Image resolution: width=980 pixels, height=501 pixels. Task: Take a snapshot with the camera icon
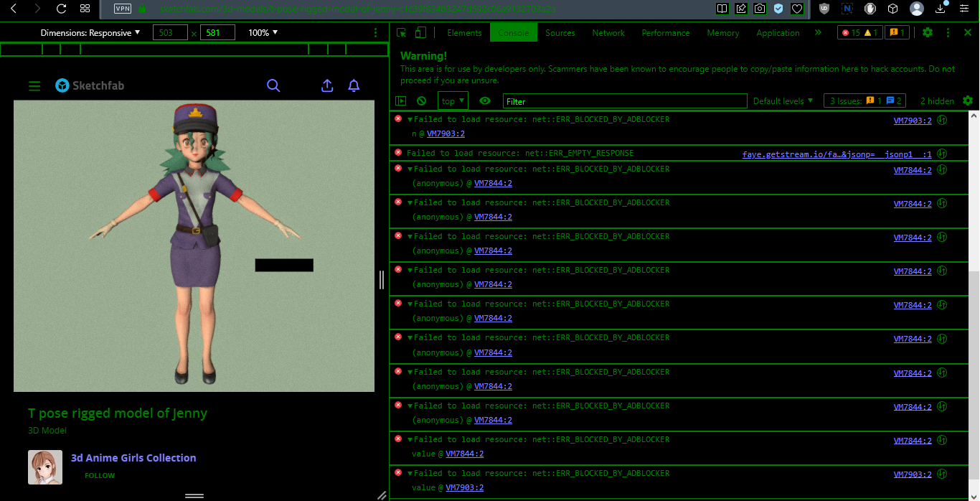point(760,9)
